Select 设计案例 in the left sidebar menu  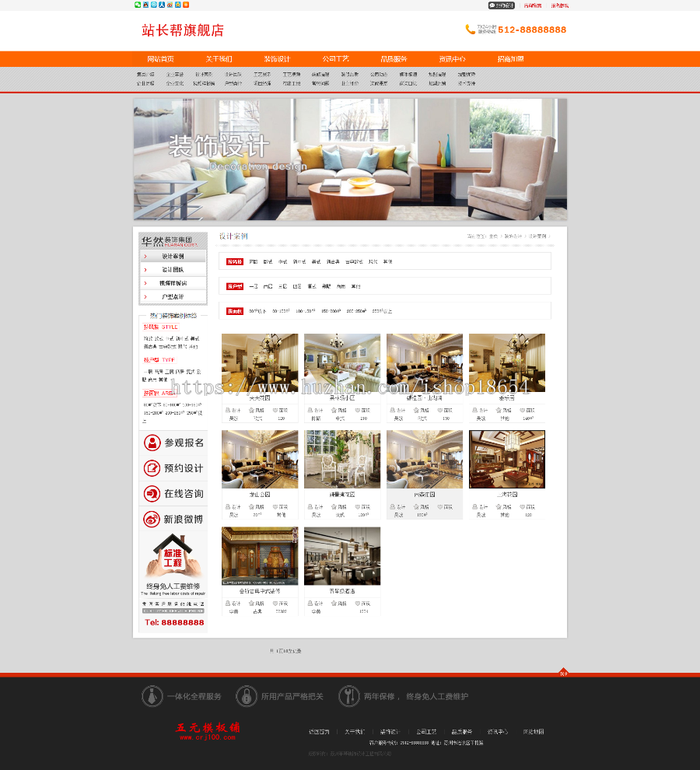click(x=173, y=257)
